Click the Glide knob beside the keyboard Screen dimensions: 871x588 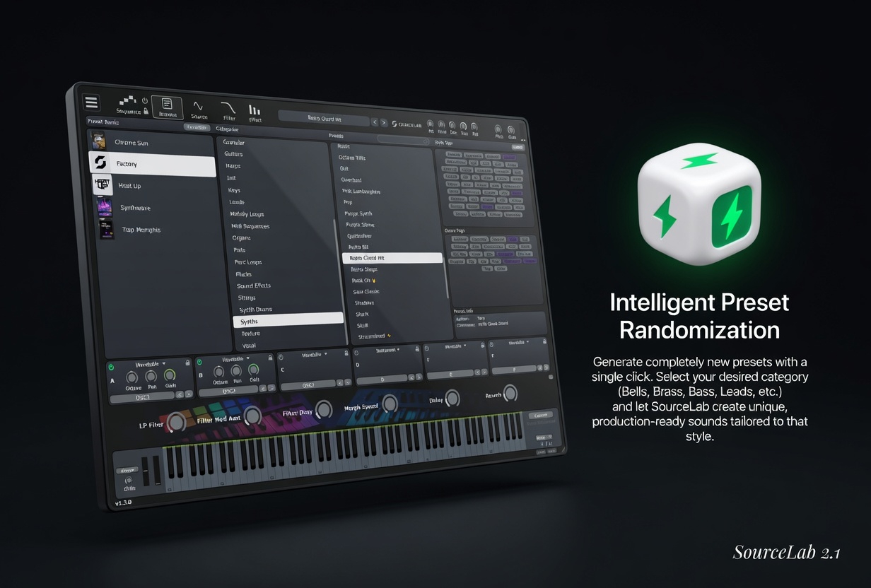129,481
